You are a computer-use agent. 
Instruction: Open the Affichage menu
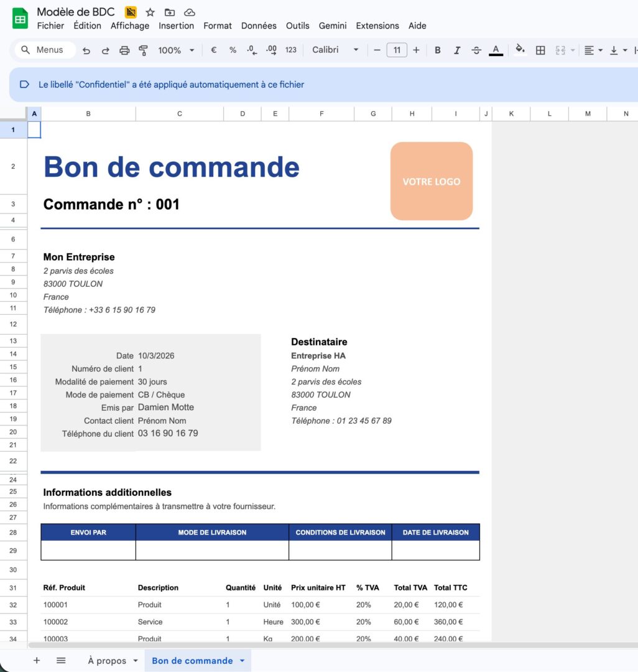pos(130,26)
